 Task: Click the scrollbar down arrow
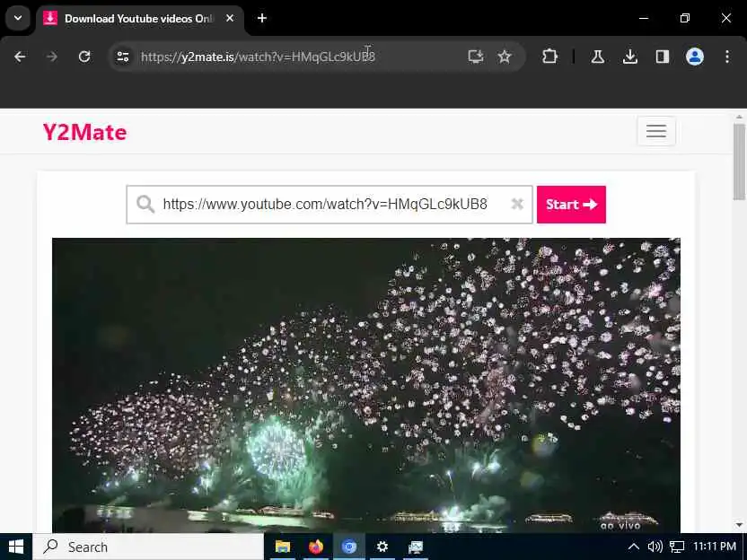click(739, 524)
